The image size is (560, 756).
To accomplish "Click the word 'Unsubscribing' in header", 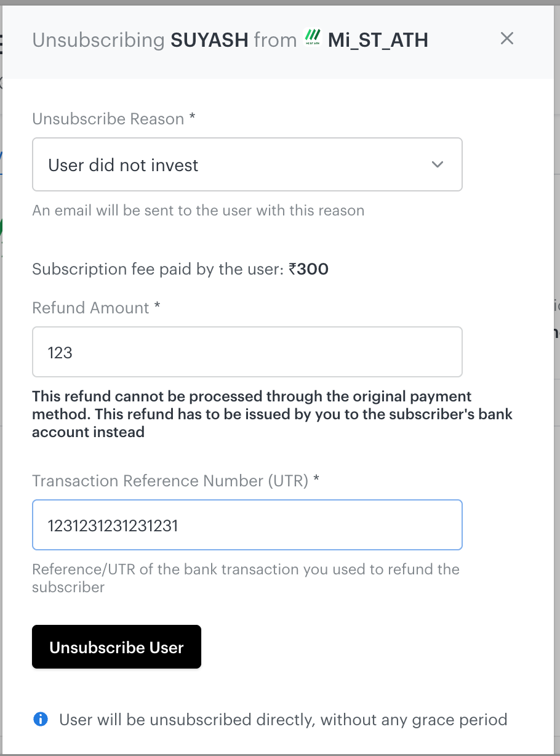I will 98,41.
